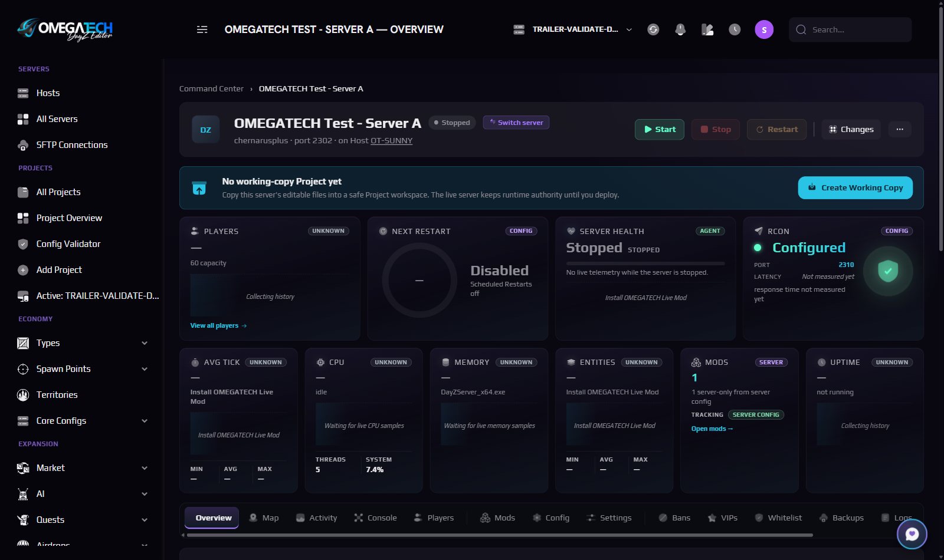Click the Project Overview icon
The width and height of the screenshot is (944, 560).
tap(23, 218)
